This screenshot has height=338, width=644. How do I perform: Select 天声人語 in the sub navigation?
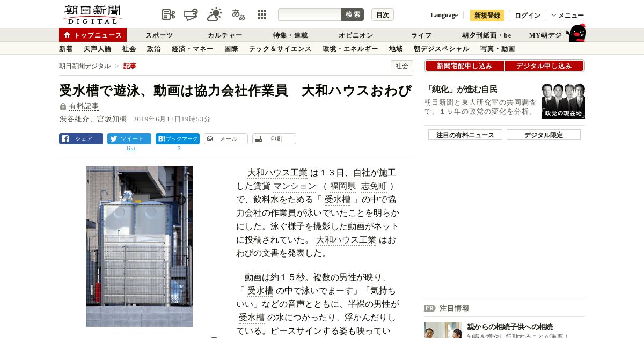point(97,48)
